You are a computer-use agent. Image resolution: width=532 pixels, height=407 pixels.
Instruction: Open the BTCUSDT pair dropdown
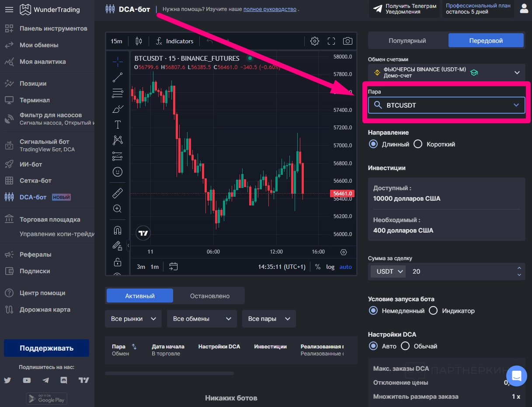(x=446, y=105)
